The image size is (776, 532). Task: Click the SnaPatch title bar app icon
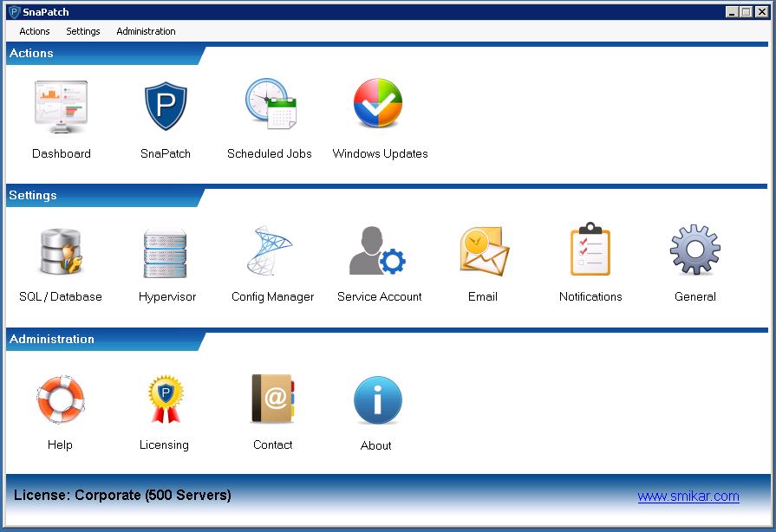coord(15,12)
